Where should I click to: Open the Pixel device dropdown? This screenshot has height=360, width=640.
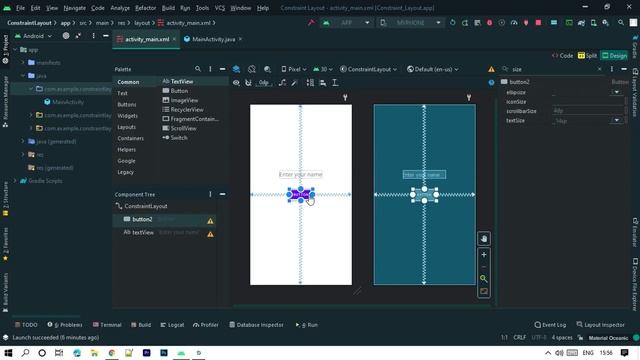click(294, 69)
